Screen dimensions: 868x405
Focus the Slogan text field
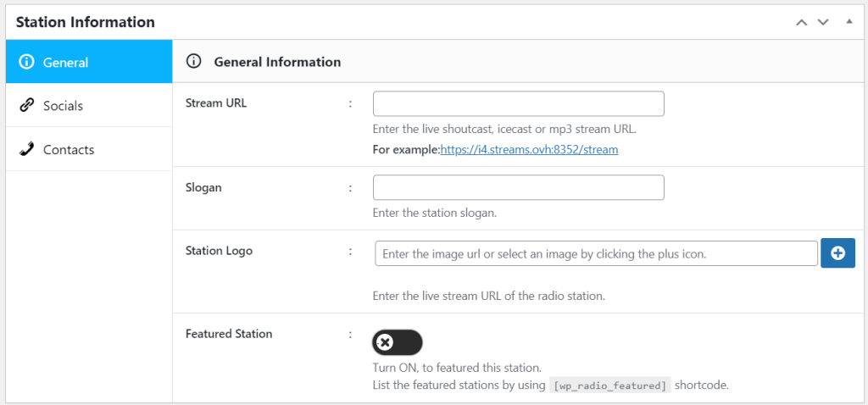[519, 187]
